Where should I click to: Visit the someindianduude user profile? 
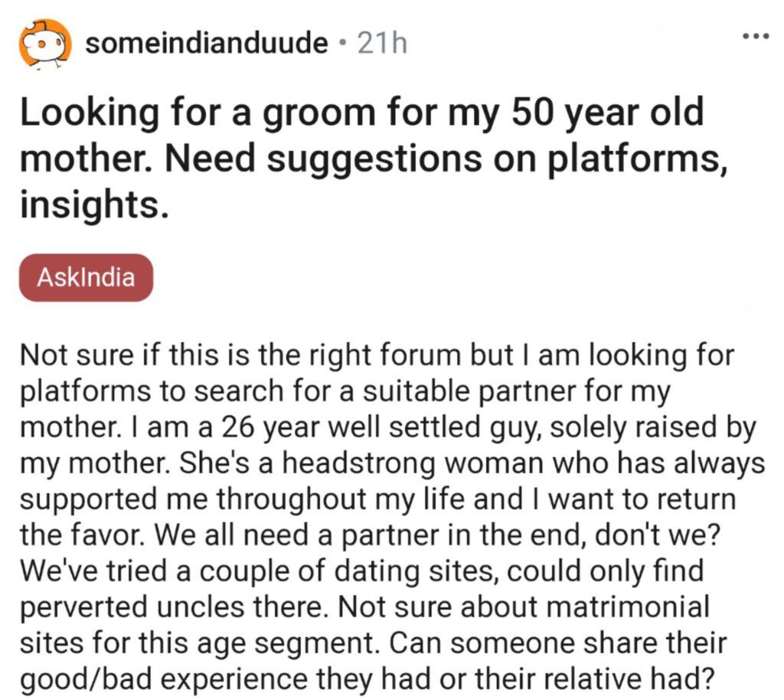(x=207, y=43)
